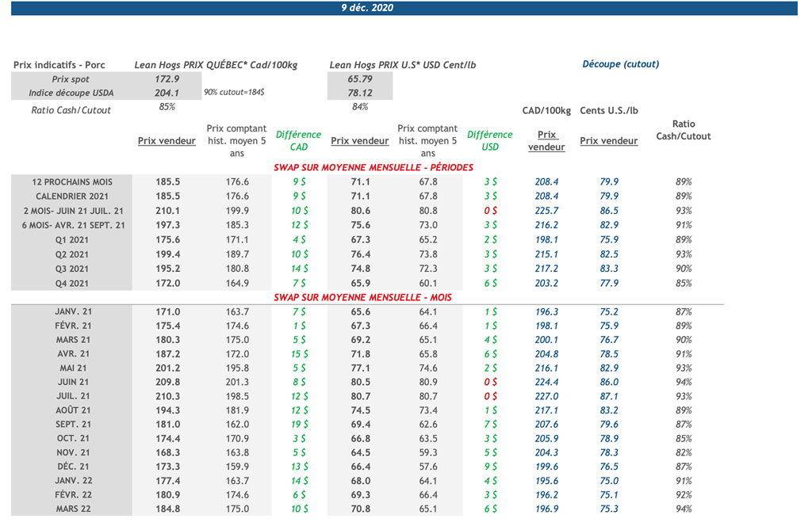Select the Indice découpe USDA label
The width and height of the screenshot is (812, 530).
tap(71, 93)
